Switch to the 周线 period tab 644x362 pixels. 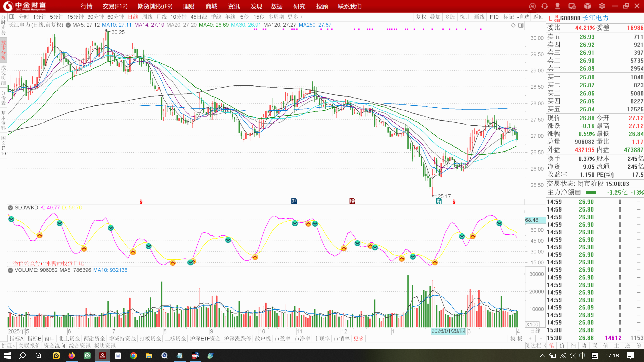[x=147, y=17]
